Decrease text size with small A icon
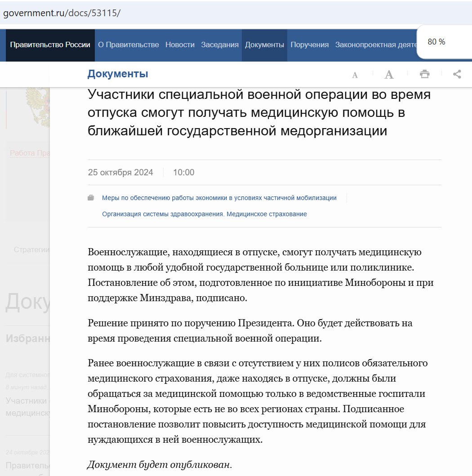 click(355, 75)
